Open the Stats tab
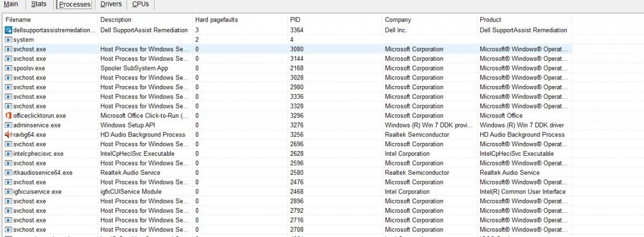The height and width of the screenshot is (237, 644). coord(39,4)
